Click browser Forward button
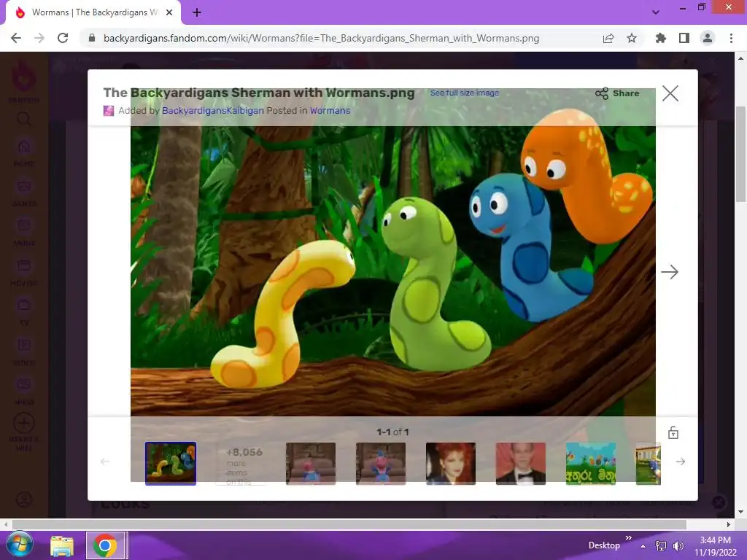Image resolution: width=747 pixels, height=560 pixels. 39,38
